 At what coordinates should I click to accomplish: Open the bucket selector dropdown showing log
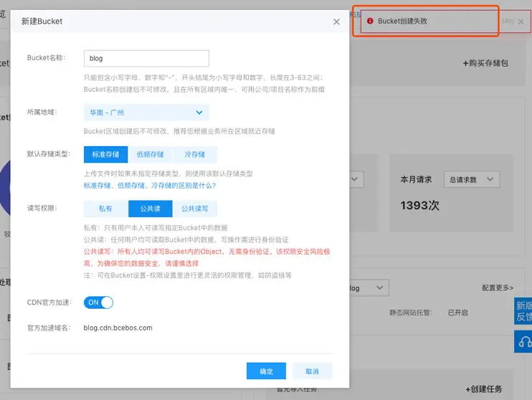point(369,288)
